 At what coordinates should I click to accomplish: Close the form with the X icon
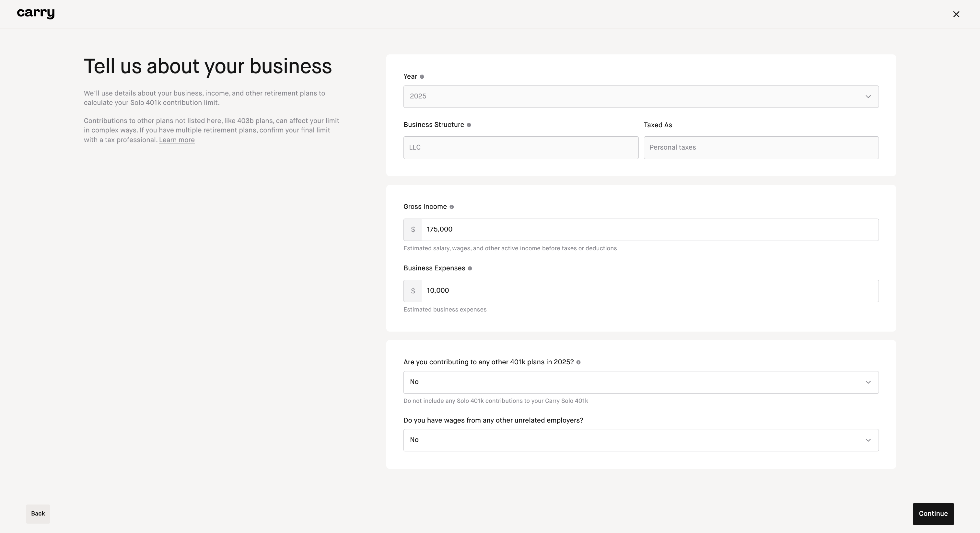tap(956, 15)
